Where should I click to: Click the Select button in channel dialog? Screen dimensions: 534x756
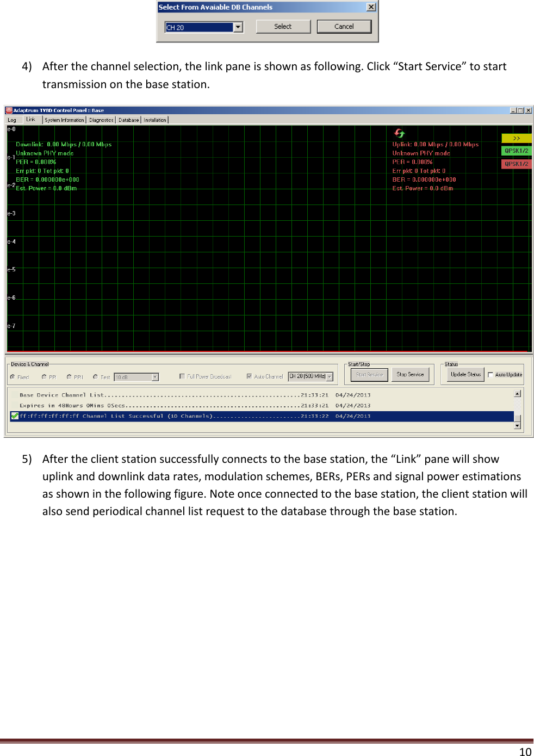click(x=283, y=27)
